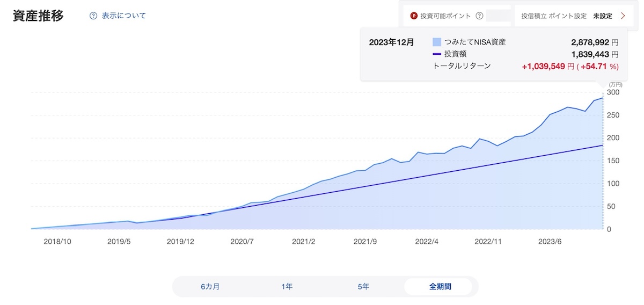Screen dimensions: 644x305
Task: Open the 表示について help link
Action: pos(123,16)
